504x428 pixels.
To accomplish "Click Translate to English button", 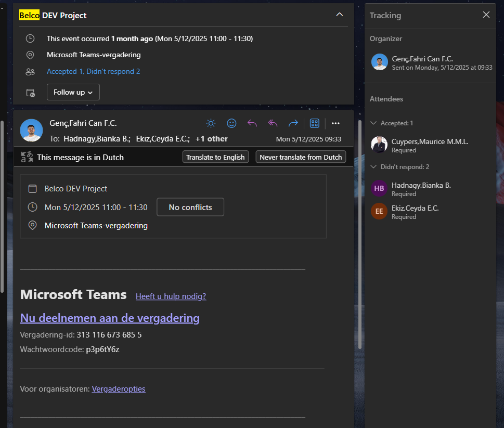I will (x=215, y=157).
